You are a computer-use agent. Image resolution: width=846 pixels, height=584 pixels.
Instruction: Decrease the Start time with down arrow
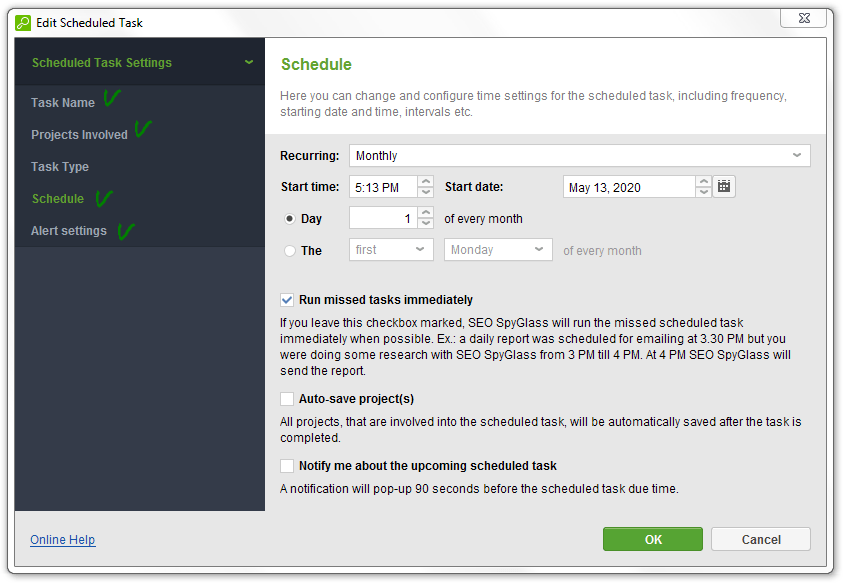click(426, 192)
